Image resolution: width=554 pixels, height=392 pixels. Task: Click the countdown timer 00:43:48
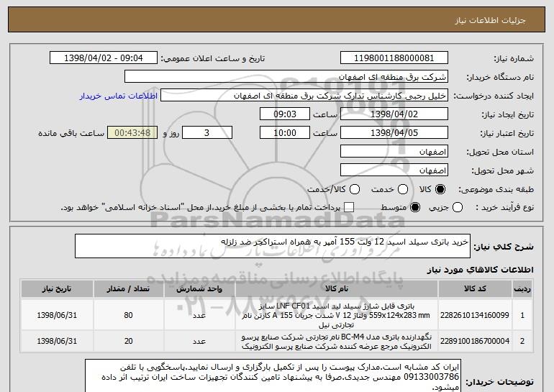click(132, 133)
